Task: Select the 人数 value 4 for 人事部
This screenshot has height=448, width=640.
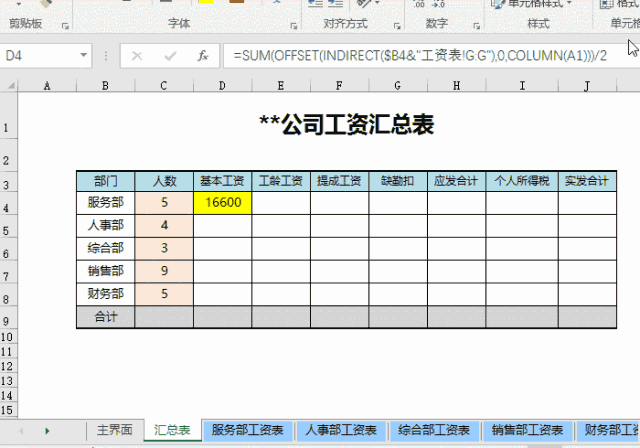Action: (164, 225)
